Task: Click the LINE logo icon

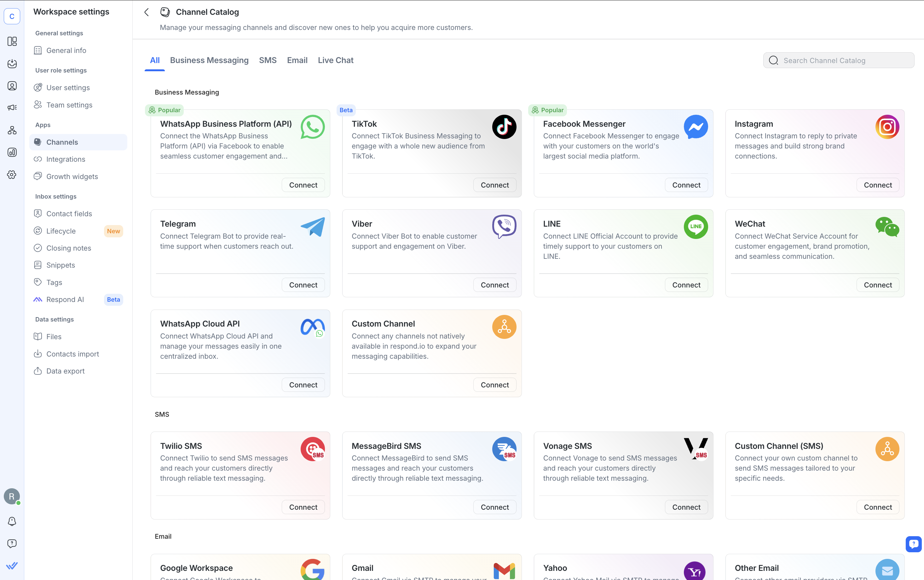Action: [696, 227]
